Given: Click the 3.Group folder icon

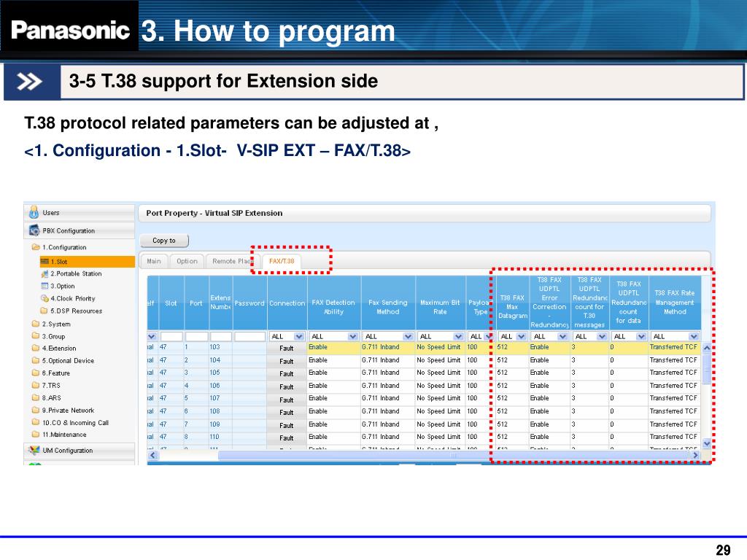Looking at the screenshot, I should coord(36,336).
